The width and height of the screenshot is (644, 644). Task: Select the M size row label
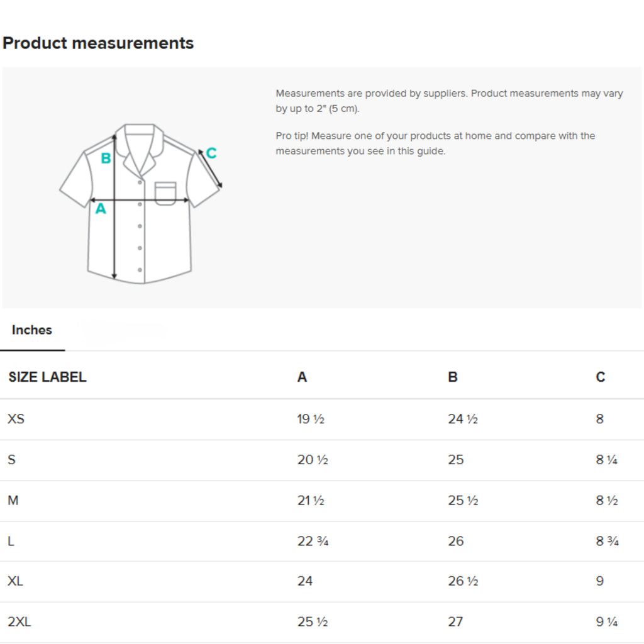[x=13, y=501]
